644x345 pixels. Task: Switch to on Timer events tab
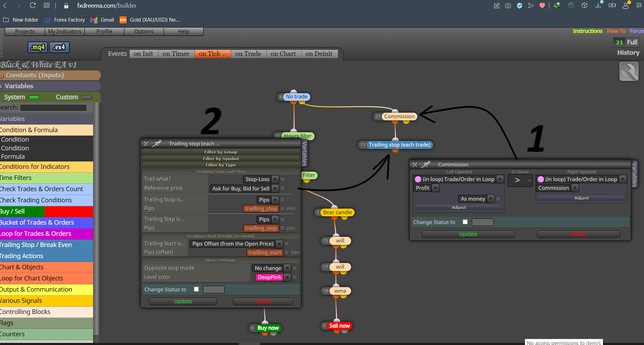(176, 54)
